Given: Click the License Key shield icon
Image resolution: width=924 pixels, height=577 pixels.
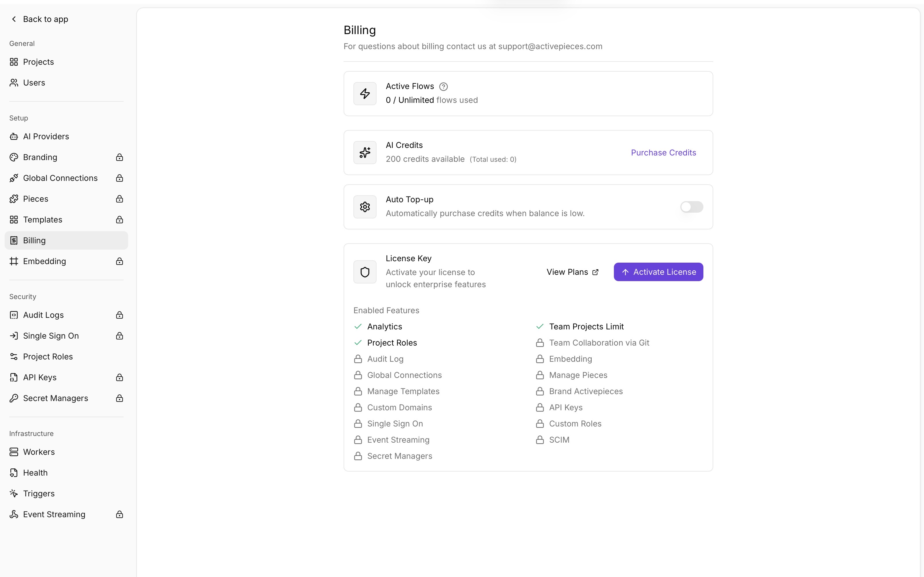Looking at the screenshot, I should pos(365,272).
